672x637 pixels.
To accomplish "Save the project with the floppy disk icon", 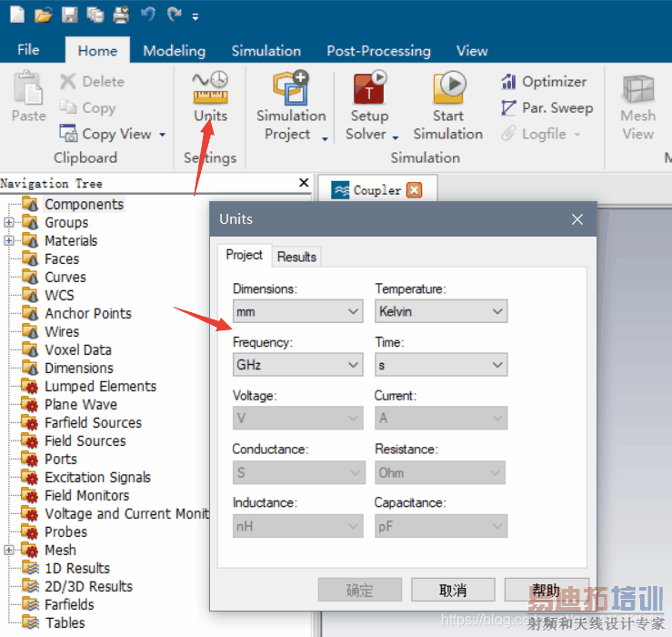I will click(x=69, y=15).
